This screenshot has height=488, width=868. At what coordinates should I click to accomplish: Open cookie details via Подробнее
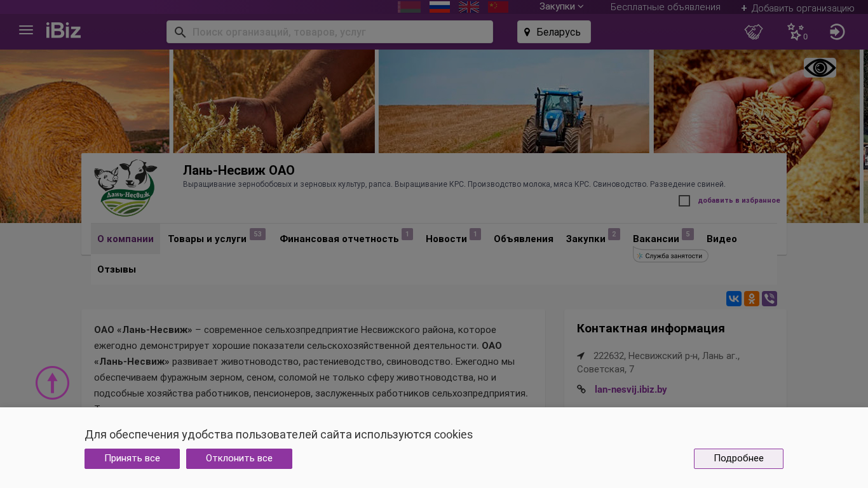738,459
